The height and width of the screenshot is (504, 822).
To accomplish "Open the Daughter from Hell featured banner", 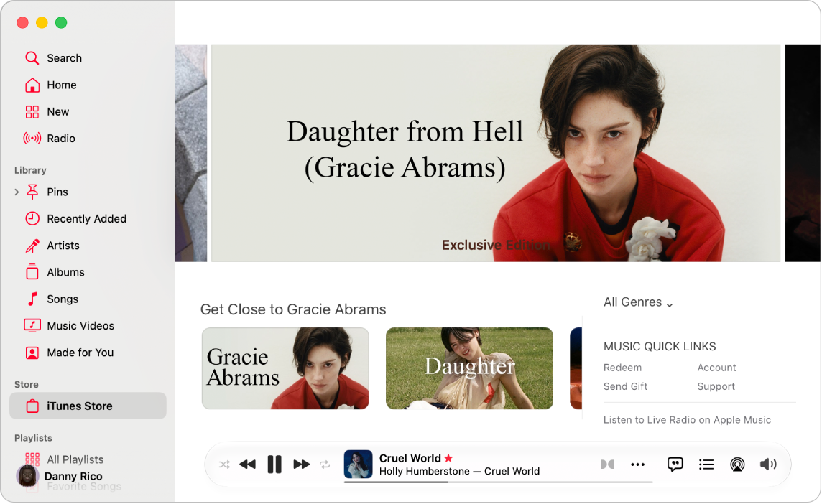I will (x=495, y=153).
